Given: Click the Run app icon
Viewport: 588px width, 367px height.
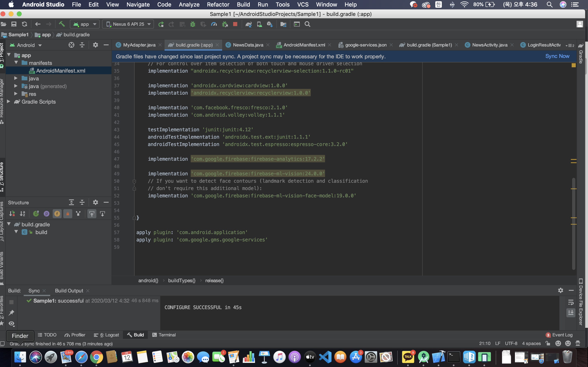Looking at the screenshot, I should (161, 24).
